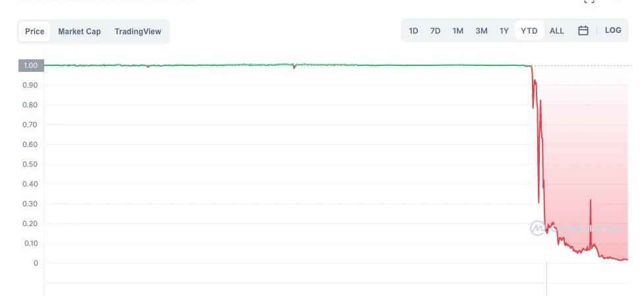Screen dimensions: 644x296
Task: Select the 7D time range
Action: (435, 31)
